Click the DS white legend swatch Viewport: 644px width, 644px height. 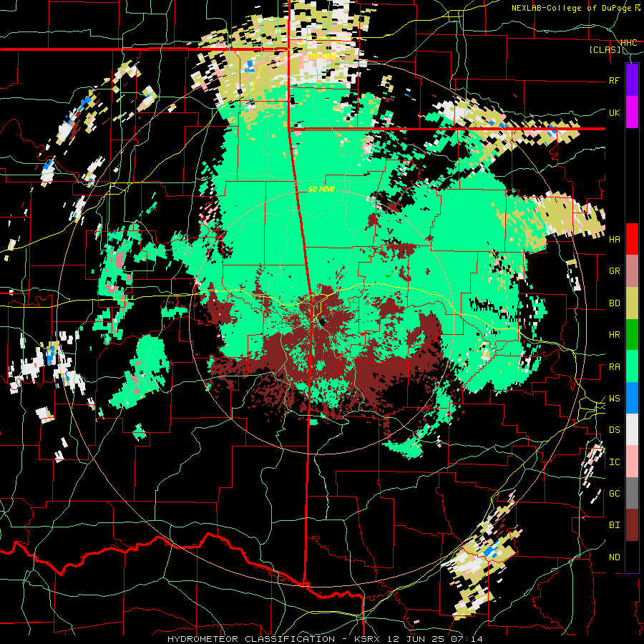632,429
